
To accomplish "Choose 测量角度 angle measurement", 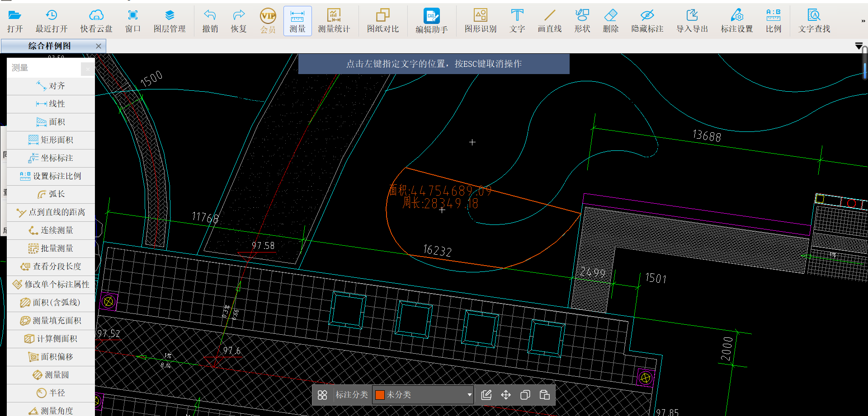I will point(51,410).
